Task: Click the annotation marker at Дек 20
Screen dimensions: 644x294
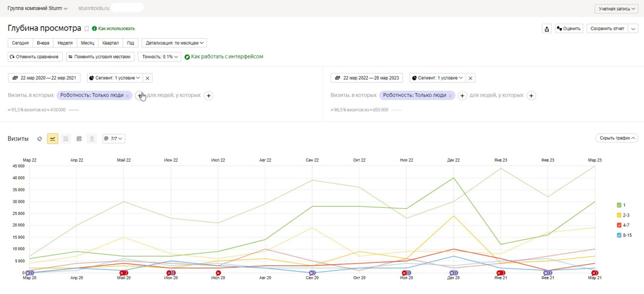Action: 453,273
